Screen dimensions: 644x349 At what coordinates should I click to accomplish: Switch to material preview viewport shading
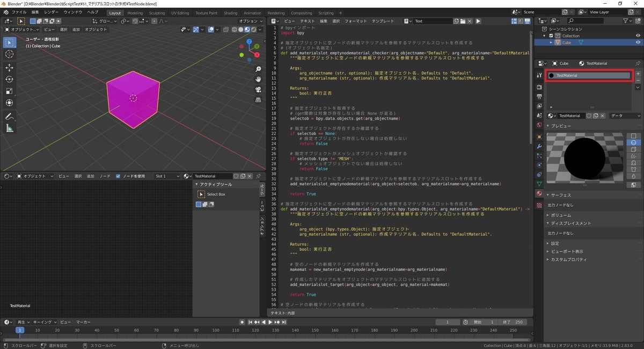(247, 30)
